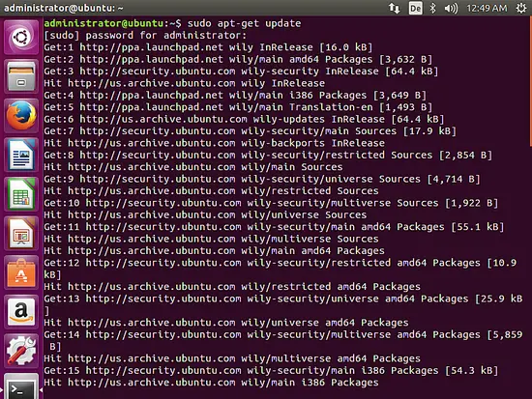Focus the Terminal icon in dock
The height and width of the screenshot is (399, 532).
pyautogui.click(x=21, y=386)
